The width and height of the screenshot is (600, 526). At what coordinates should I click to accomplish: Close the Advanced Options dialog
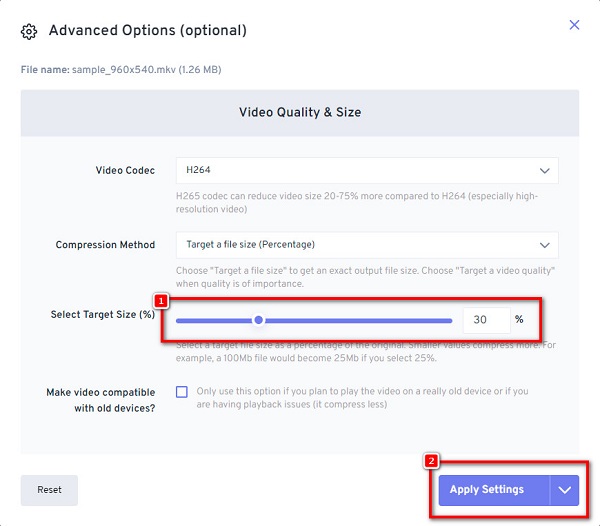(574, 25)
